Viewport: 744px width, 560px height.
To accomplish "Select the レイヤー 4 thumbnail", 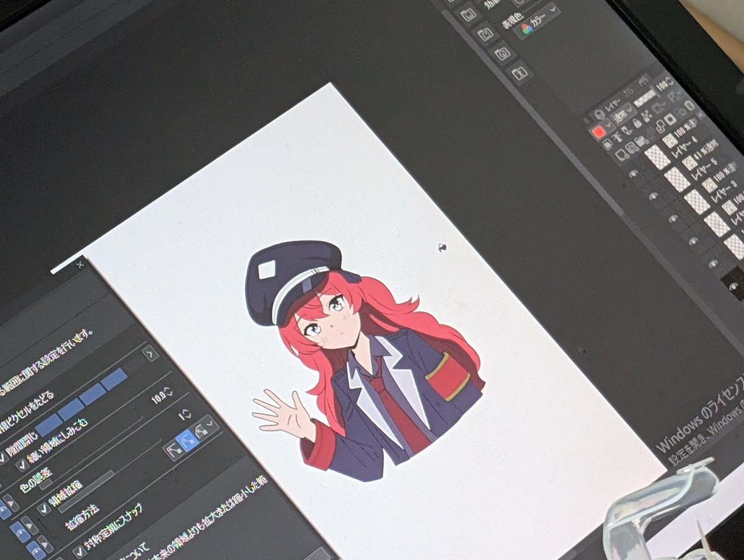I will click(657, 157).
